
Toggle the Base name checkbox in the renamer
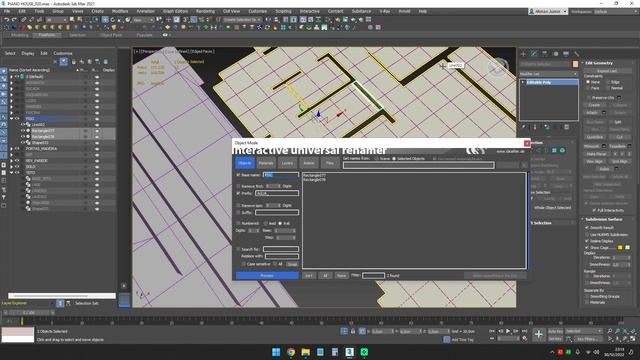238,175
